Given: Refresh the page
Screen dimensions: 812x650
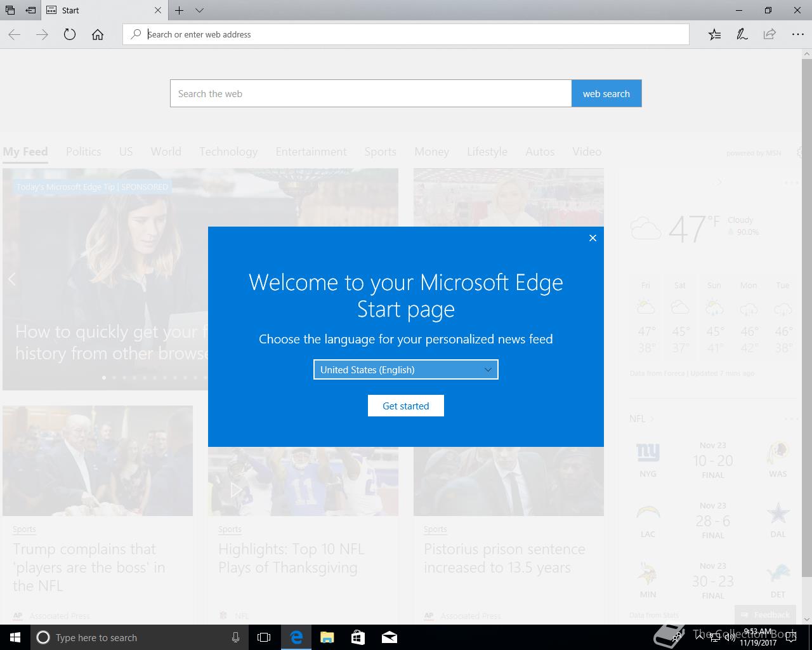Looking at the screenshot, I should point(70,34).
